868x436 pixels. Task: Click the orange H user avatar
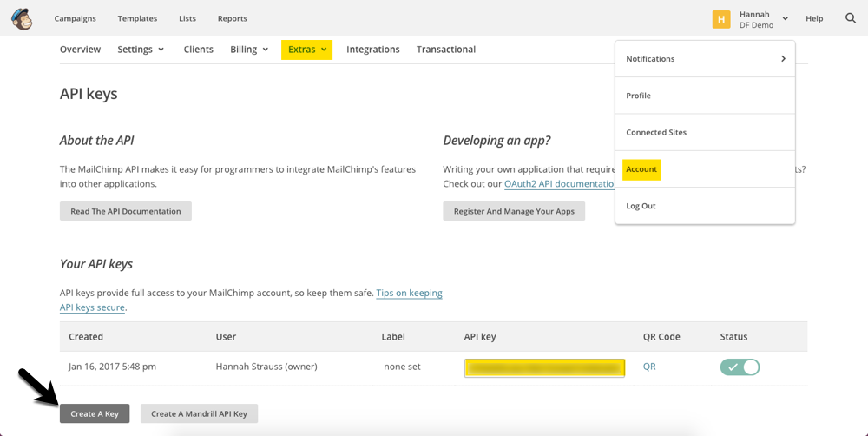720,19
